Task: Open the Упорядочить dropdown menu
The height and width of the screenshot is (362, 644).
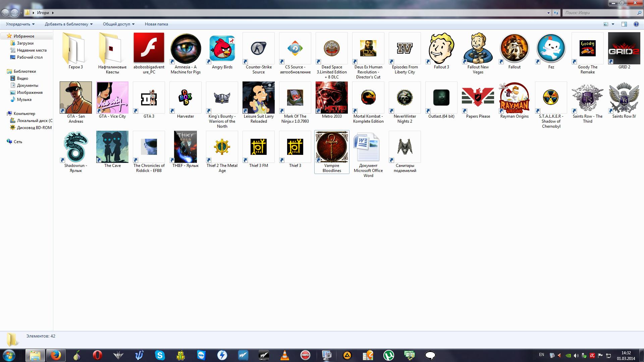Action: [20, 24]
